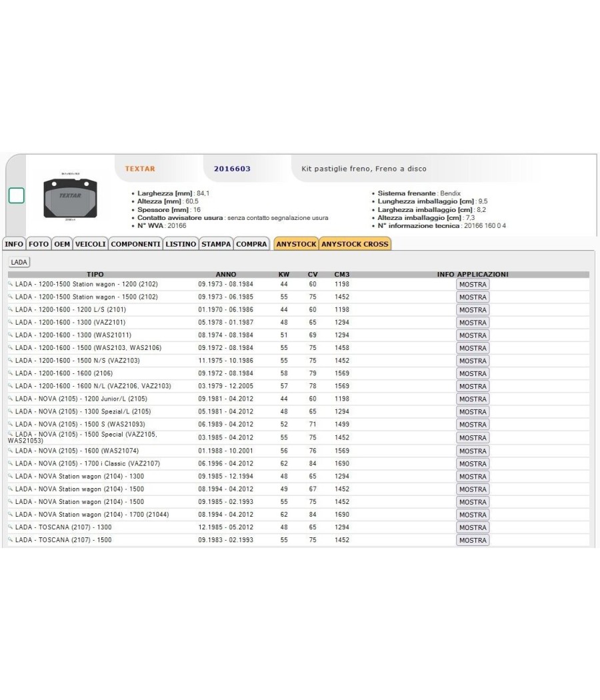Click MOSTRA for NOVA Station wagon 1700 (21044)
This screenshot has height=700, width=600.
tap(473, 515)
